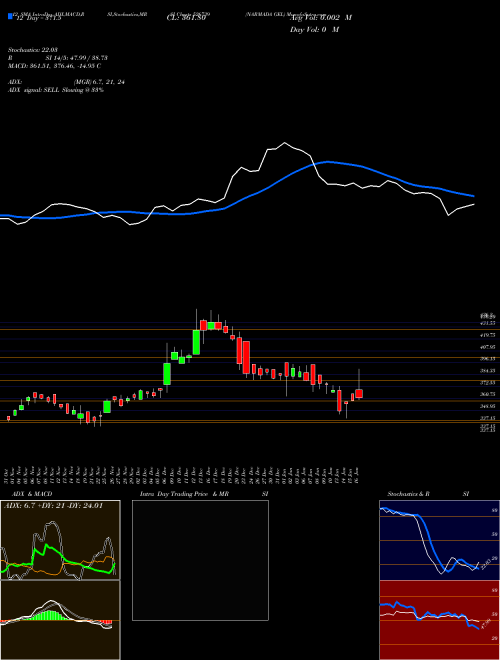Click the Avg Vol: 0.002 M text

321,18
